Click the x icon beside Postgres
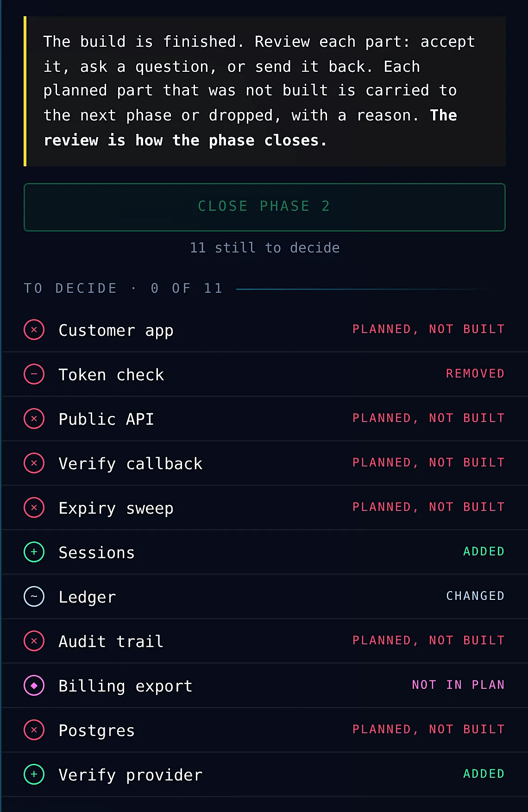528x812 pixels. [34, 730]
